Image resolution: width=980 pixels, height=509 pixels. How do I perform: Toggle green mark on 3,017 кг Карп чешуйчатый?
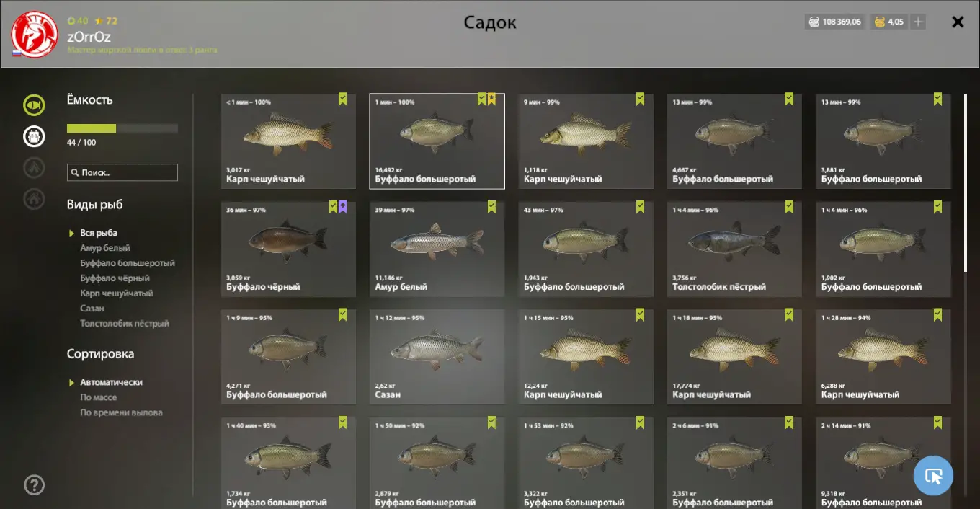(343, 99)
